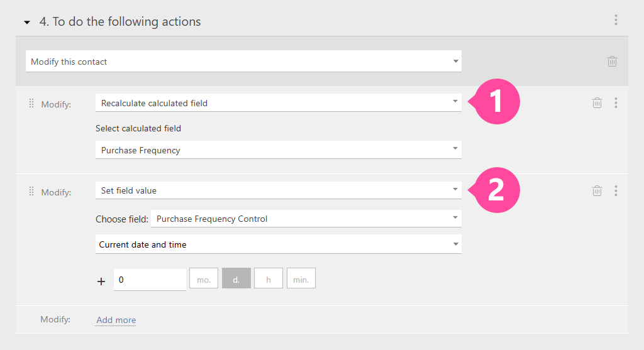Delete the Recalculate calculated field modification

pyautogui.click(x=597, y=102)
